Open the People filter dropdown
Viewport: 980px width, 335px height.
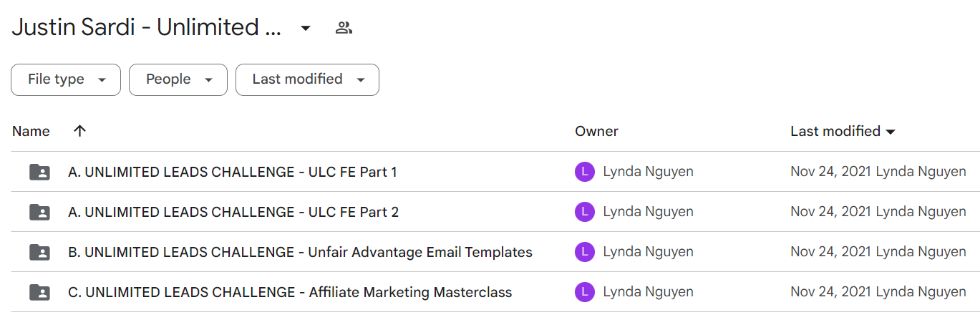(x=178, y=79)
